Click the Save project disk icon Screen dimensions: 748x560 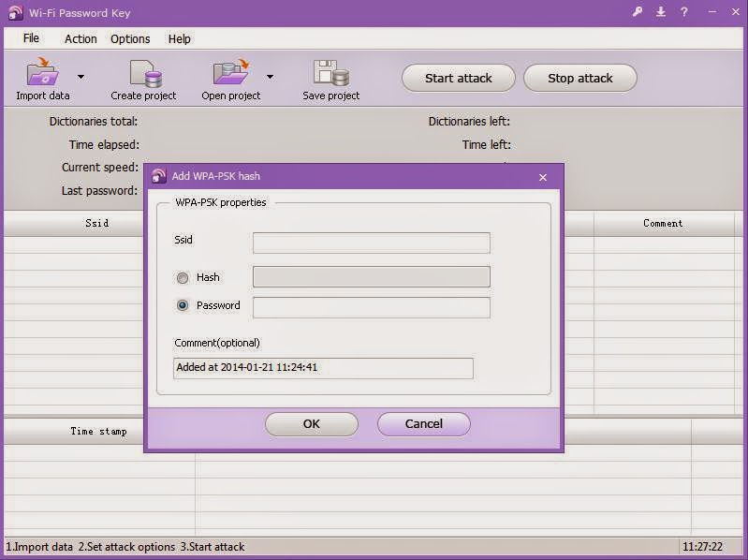click(x=330, y=73)
